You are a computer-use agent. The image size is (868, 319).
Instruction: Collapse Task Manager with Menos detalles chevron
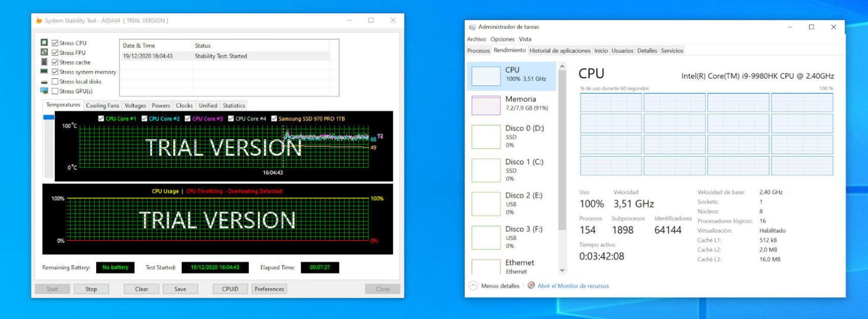click(473, 285)
